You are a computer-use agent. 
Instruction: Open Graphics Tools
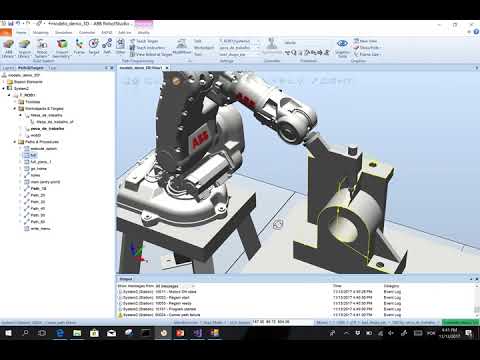[342, 48]
